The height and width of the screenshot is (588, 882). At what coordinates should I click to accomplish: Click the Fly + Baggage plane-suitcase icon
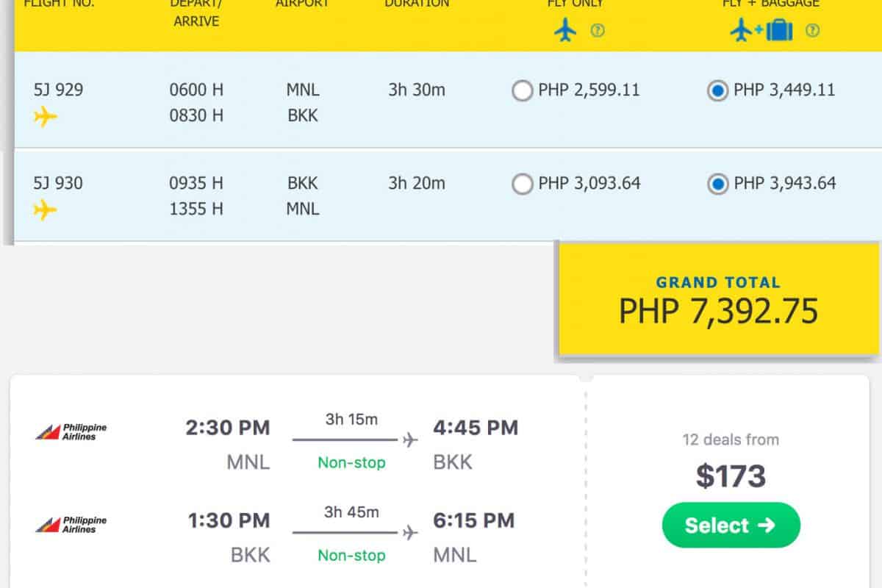tap(762, 31)
